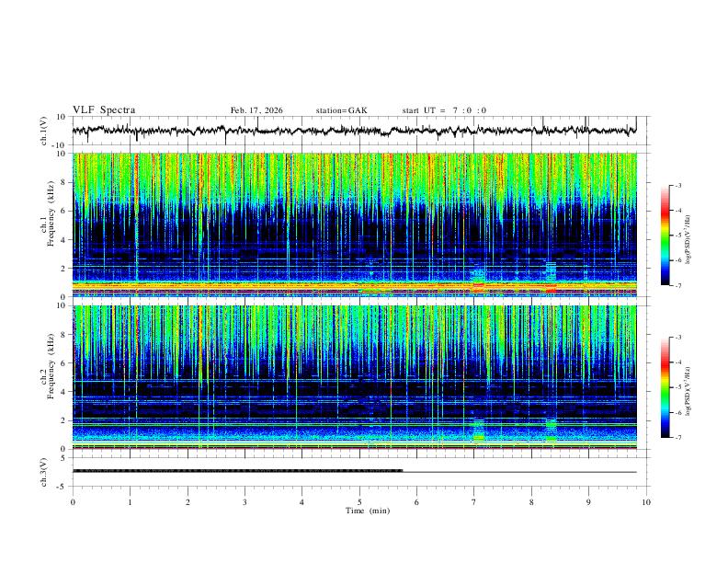Click the "Time (min)" axis title
Viewport: 728px width, 563px height.
[x=368, y=511]
